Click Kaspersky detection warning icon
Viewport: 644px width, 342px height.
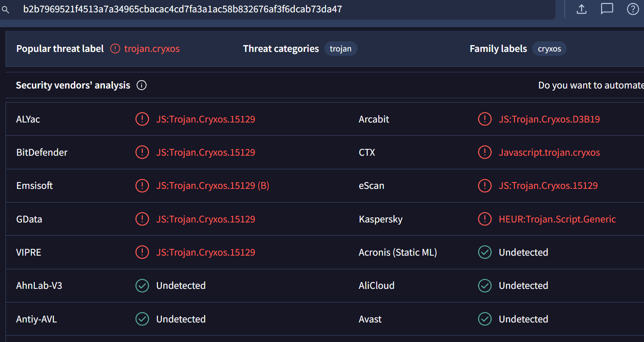pyautogui.click(x=485, y=219)
